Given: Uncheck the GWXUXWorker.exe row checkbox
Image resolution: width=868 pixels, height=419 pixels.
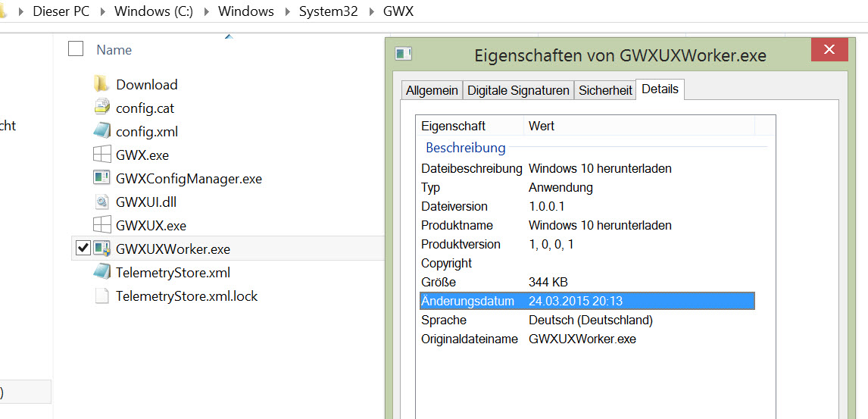Looking at the screenshot, I should point(82,249).
